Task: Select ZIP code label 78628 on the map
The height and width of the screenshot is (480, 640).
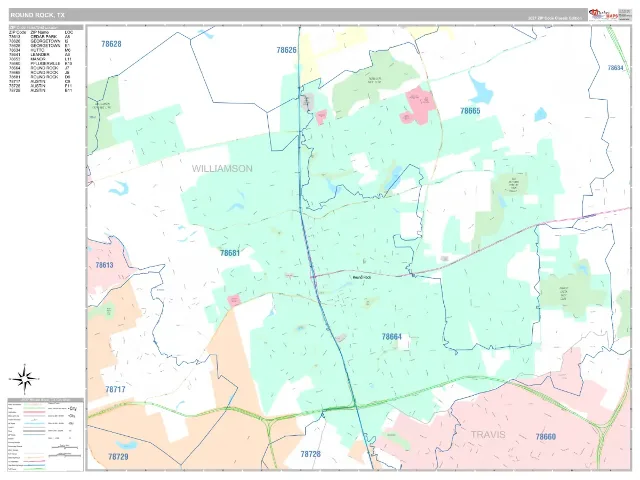Action: pos(111,44)
